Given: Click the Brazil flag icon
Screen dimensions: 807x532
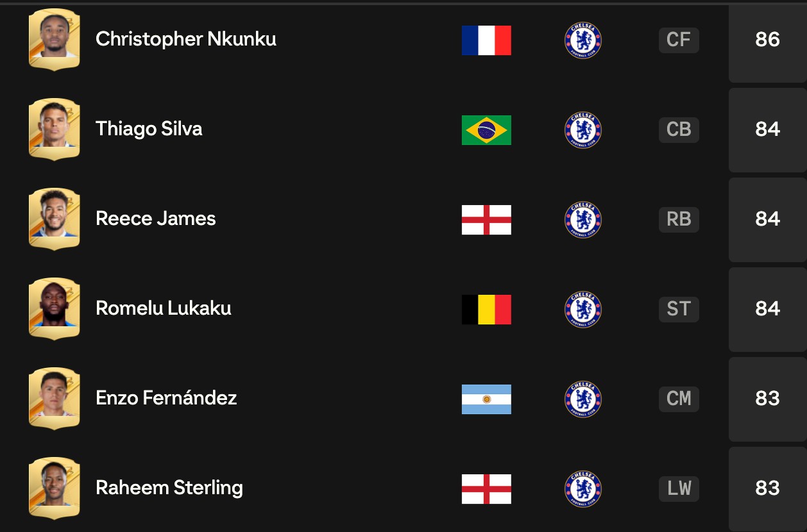Looking at the screenshot, I should [486, 130].
